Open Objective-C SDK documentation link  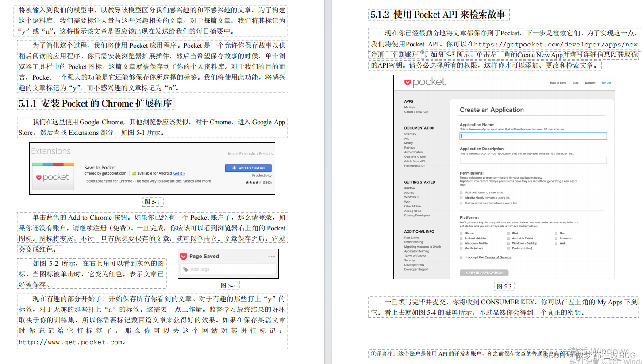415,157
